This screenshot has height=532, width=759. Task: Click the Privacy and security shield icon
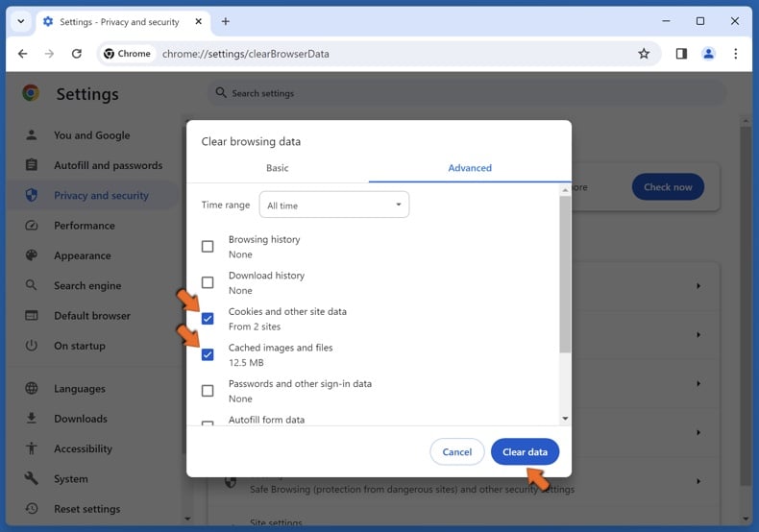[x=32, y=195]
